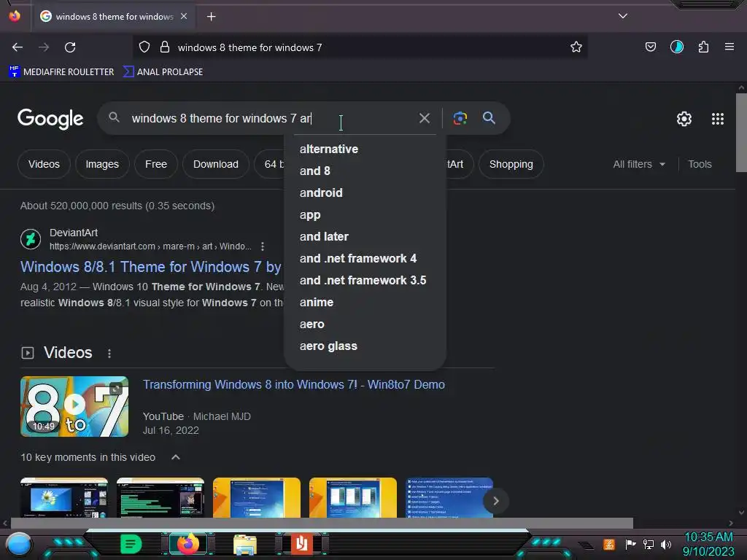This screenshot has width=747, height=560.
Task: Apply the Free filter chip
Action: (156, 164)
